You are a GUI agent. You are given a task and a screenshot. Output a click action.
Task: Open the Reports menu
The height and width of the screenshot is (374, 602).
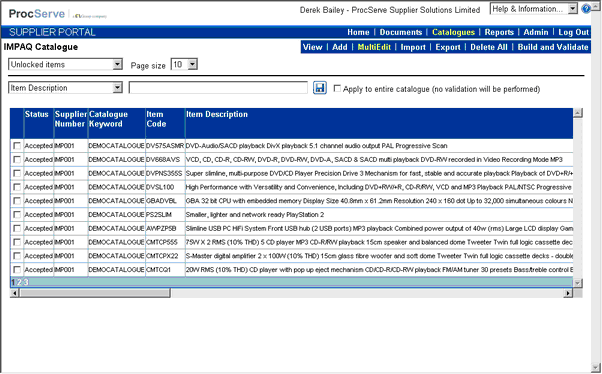click(499, 32)
